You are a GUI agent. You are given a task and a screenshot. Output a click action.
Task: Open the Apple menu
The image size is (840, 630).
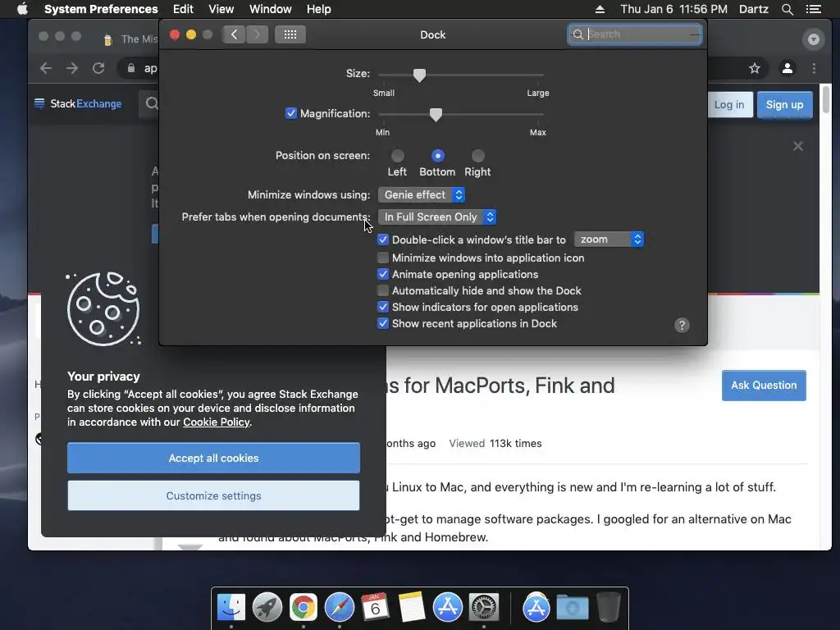[x=22, y=9]
